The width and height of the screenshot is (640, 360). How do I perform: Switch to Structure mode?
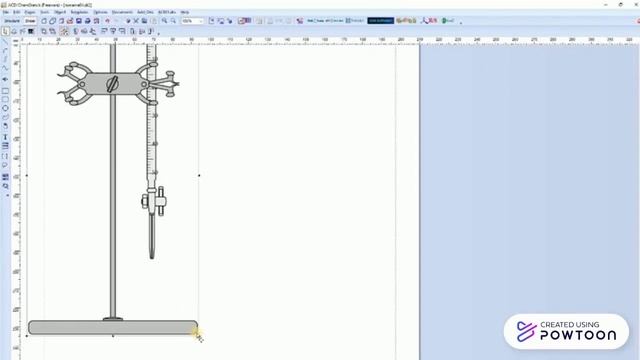point(12,21)
